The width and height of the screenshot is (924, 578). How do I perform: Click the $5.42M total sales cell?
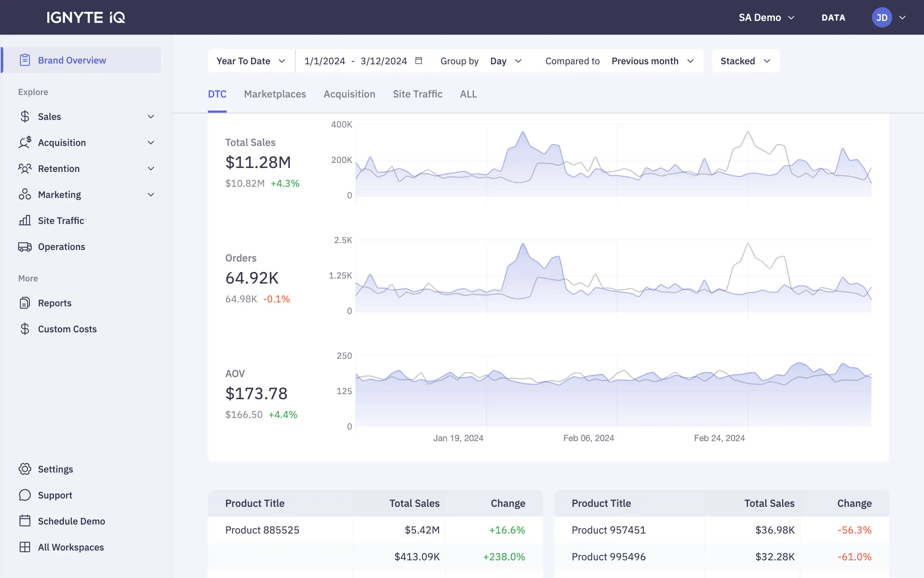pos(422,530)
